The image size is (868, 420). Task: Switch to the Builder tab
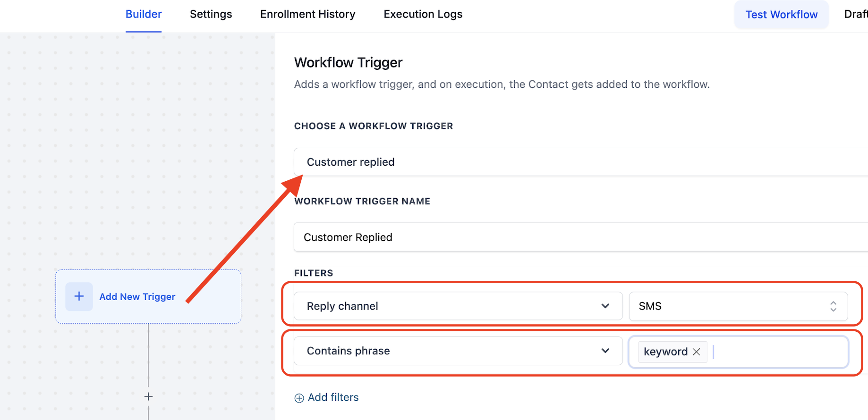click(144, 14)
